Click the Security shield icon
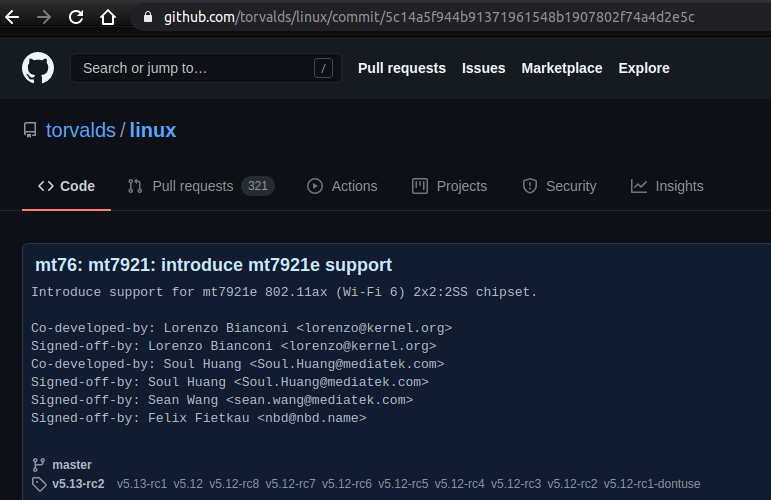The image size is (771, 500). (x=530, y=186)
